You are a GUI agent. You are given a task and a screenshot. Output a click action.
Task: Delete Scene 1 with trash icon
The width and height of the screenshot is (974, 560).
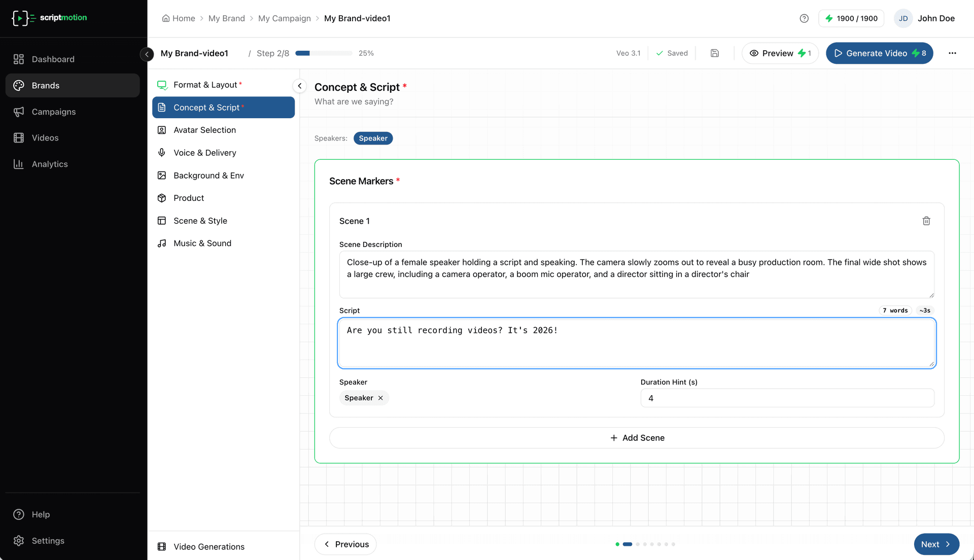pos(926,221)
